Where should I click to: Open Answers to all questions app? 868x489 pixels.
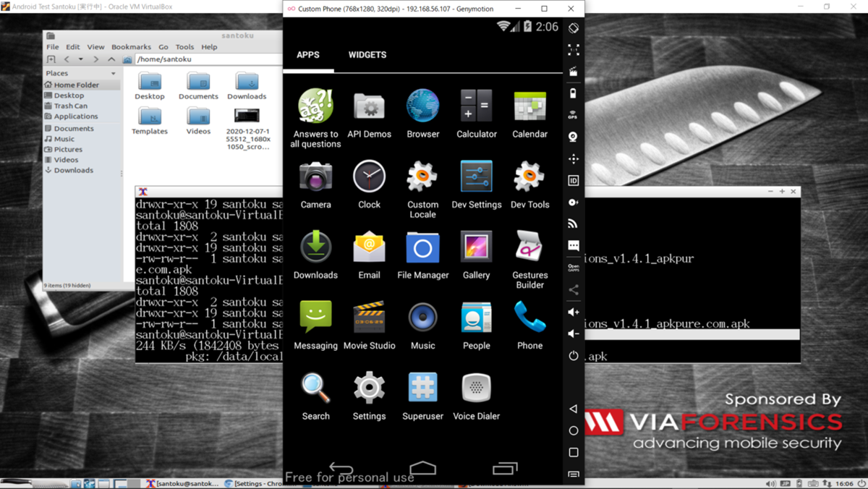pos(315,118)
